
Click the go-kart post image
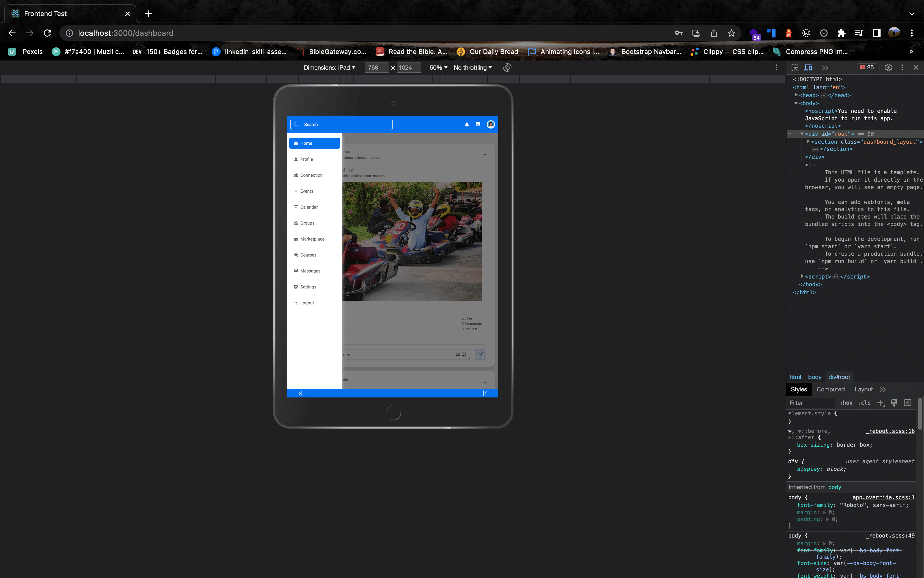click(412, 241)
